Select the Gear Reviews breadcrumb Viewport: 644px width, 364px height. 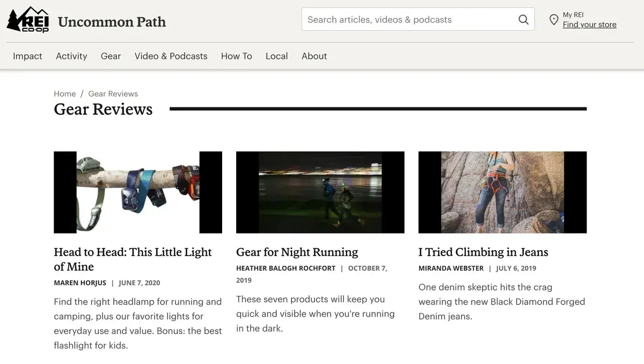tap(113, 93)
